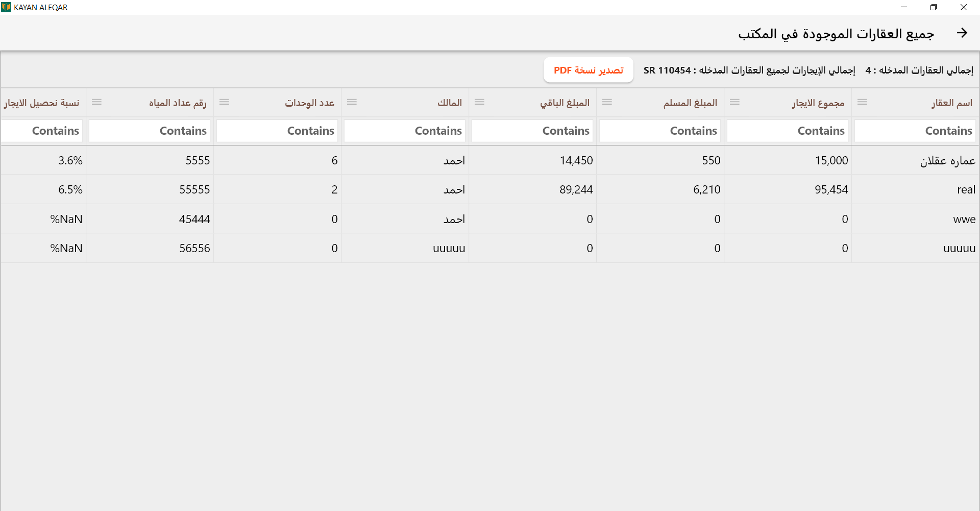The height and width of the screenshot is (511, 980).
Task: Open column menu for المالك
Action: (352, 103)
